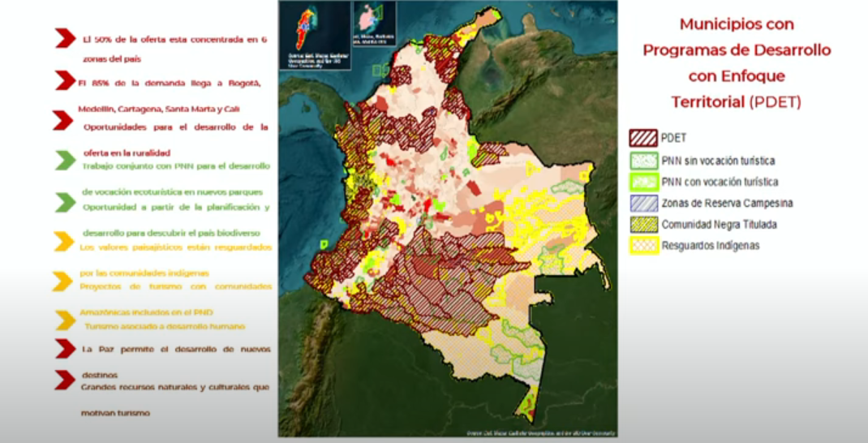Click the text 'por las comunidades indígenas'

[144, 273]
